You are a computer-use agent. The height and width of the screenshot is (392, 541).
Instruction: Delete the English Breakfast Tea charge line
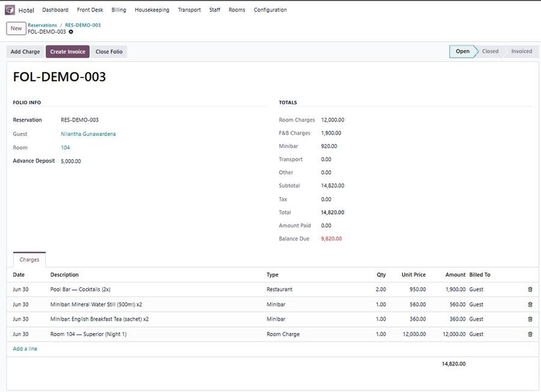click(530, 319)
